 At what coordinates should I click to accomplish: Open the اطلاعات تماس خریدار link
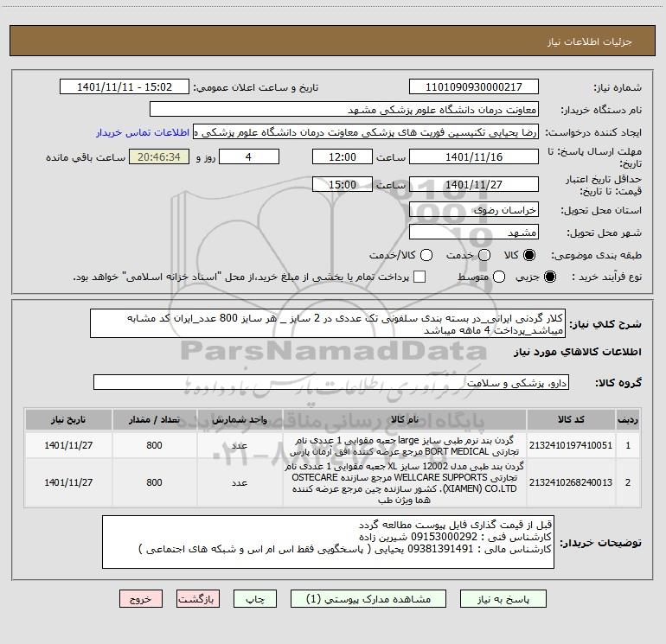[x=143, y=132]
